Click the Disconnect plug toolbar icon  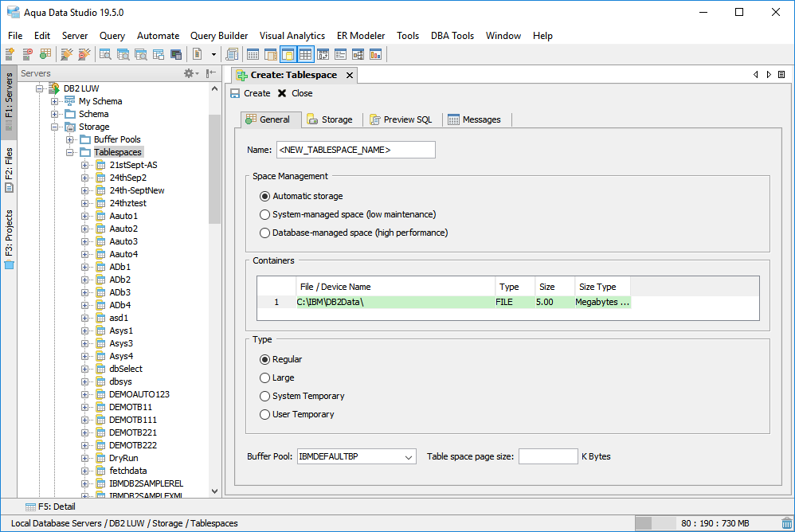pyautogui.click(x=84, y=54)
